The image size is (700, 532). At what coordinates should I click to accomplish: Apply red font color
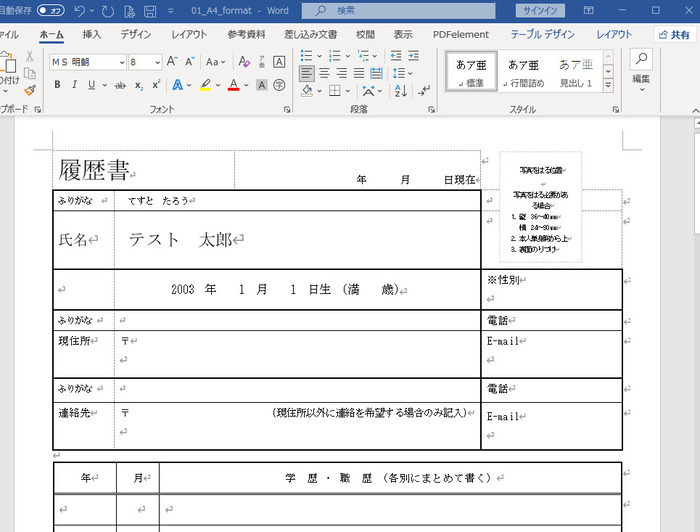[233, 84]
